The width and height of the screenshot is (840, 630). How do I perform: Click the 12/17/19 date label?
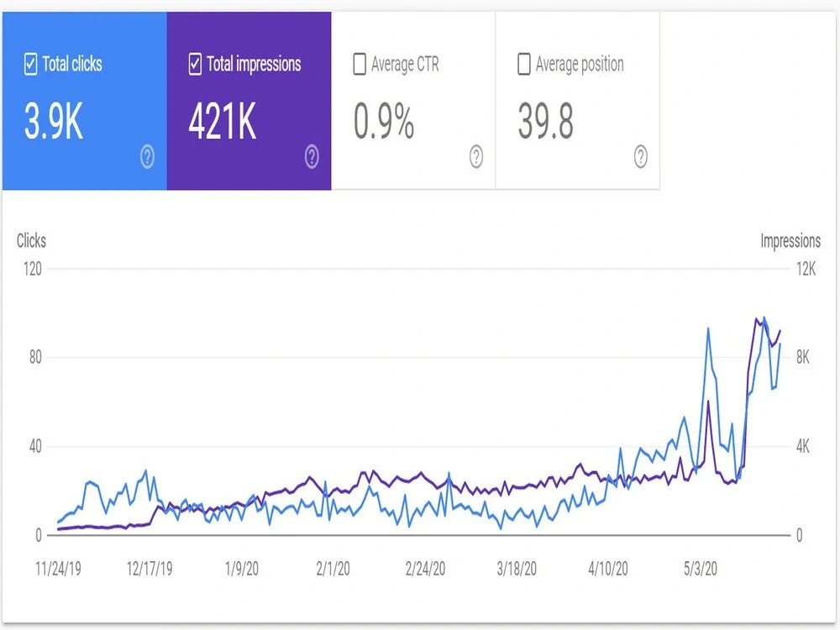coord(150,569)
